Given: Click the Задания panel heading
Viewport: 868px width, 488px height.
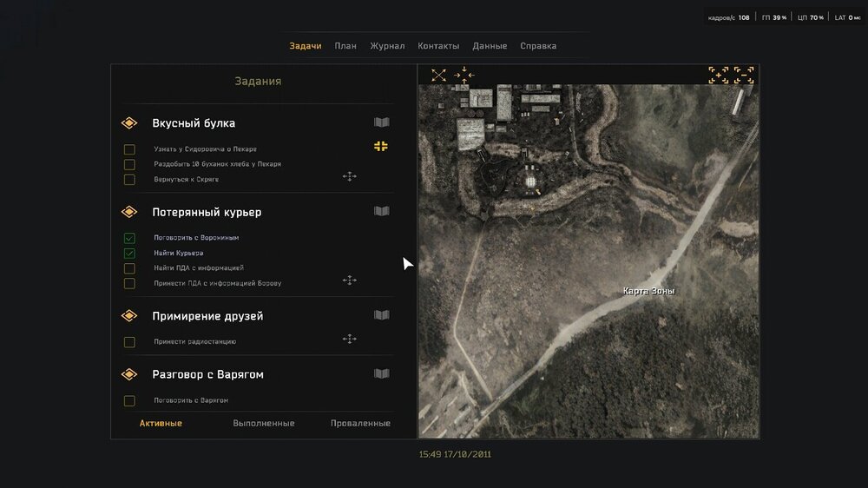Looking at the screenshot, I should (x=258, y=81).
